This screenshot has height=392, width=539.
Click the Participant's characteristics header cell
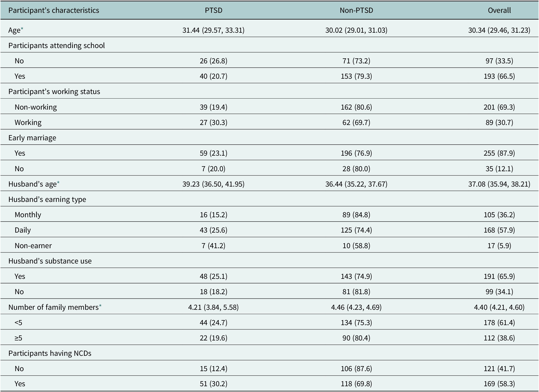coord(54,10)
